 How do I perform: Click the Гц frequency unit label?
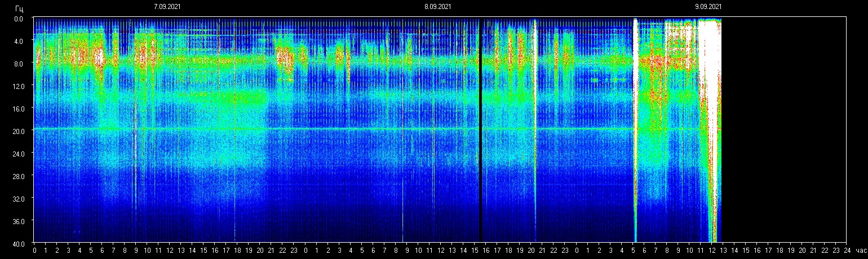[x=19, y=8]
